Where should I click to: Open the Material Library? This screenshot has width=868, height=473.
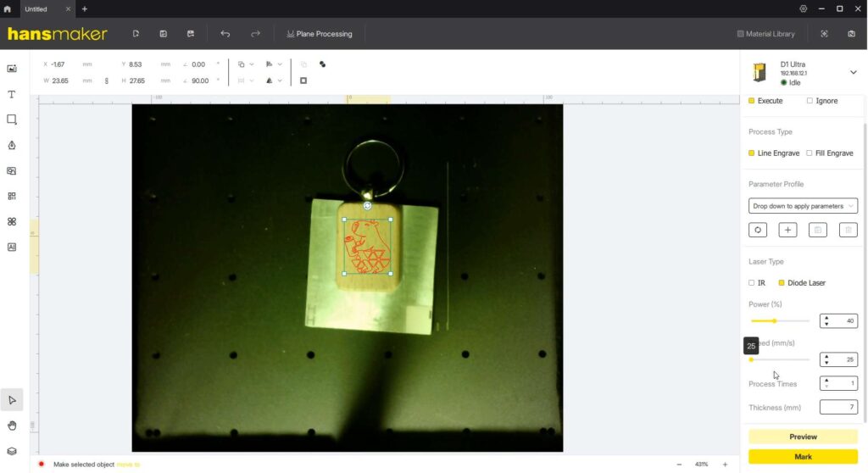tap(766, 34)
